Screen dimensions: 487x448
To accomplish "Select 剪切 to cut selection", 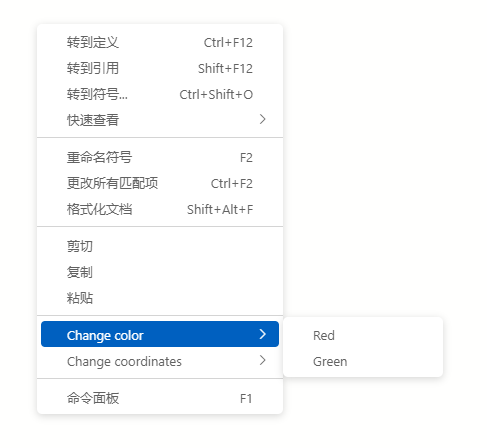I will click(160, 246).
